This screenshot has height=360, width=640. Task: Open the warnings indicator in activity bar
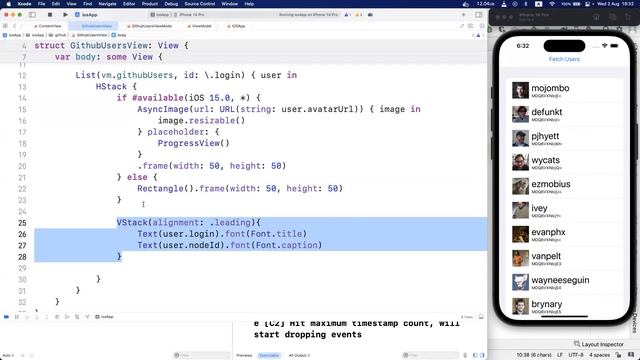pyautogui.click(x=358, y=15)
